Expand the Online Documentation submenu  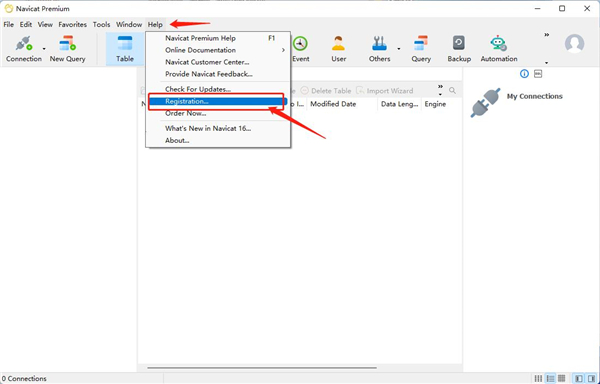tap(218, 50)
